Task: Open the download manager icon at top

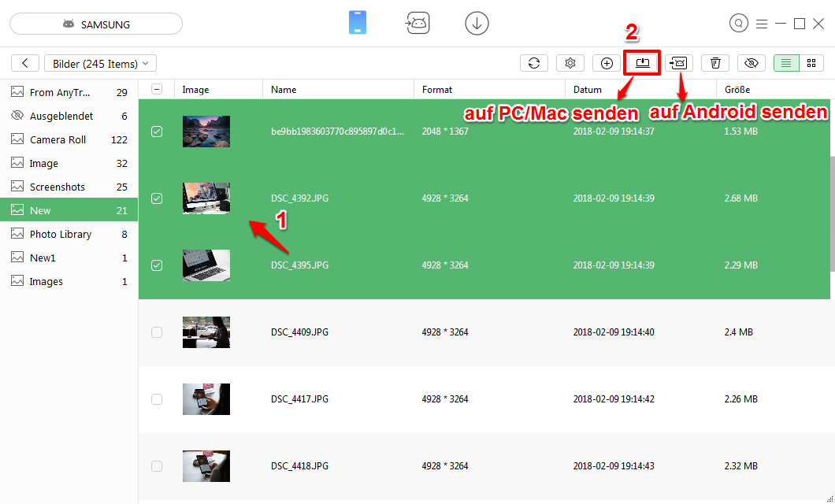Action: (x=477, y=24)
